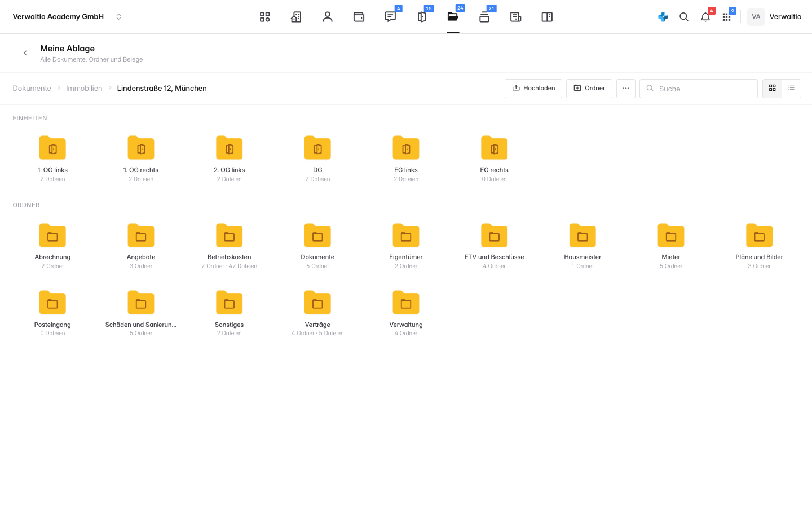This screenshot has width=812, height=508.
Task: Open the three-dots more options menu
Action: click(x=626, y=89)
